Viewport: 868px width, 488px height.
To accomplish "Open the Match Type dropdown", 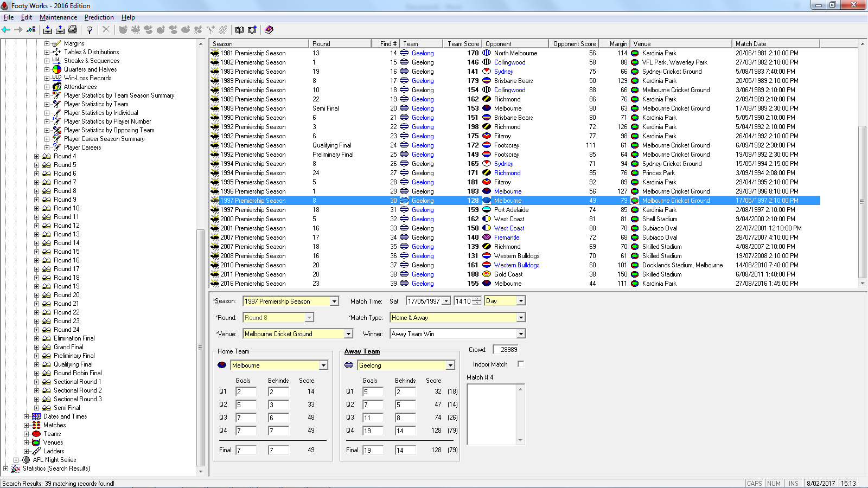I will tap(521, 318).
